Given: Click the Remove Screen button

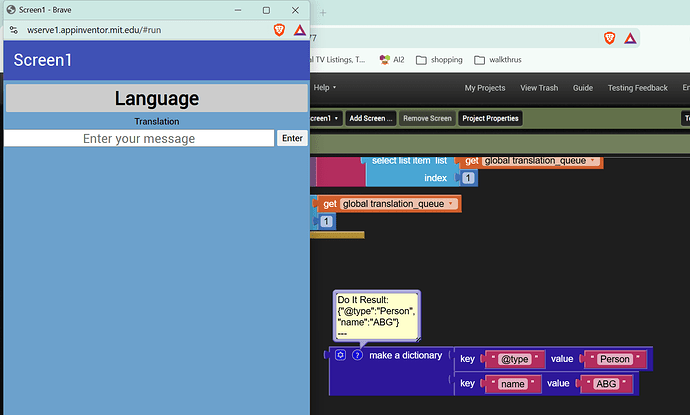Looking at the screenshot, I should [427, 118].
